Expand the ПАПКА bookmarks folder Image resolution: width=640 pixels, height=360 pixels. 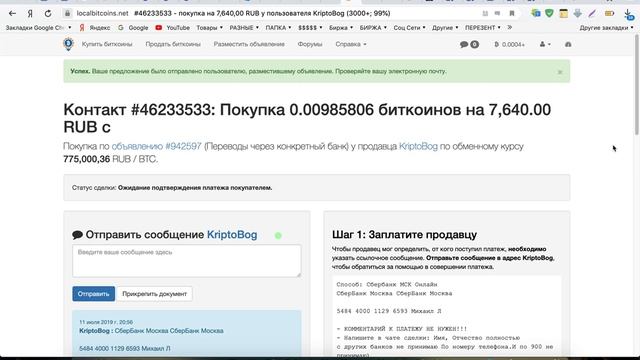pyautogui.click(x=278, y=28)
